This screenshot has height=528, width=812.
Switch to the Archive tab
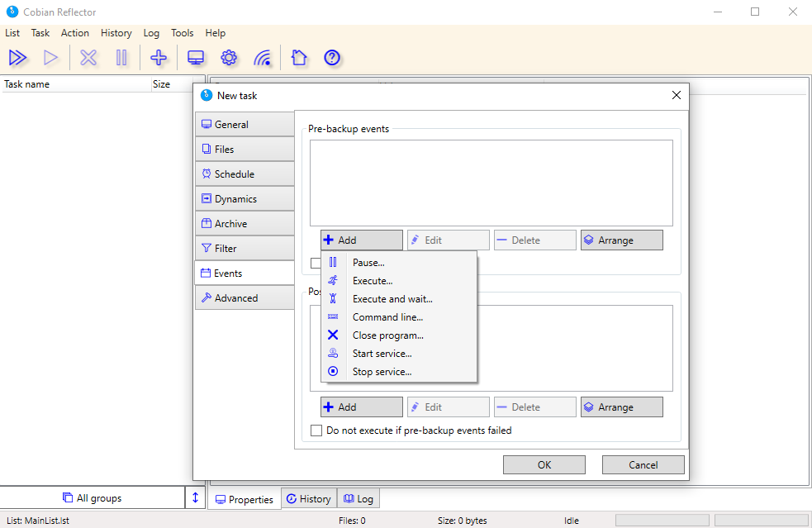pyautogui.click(x=245, y=224)
